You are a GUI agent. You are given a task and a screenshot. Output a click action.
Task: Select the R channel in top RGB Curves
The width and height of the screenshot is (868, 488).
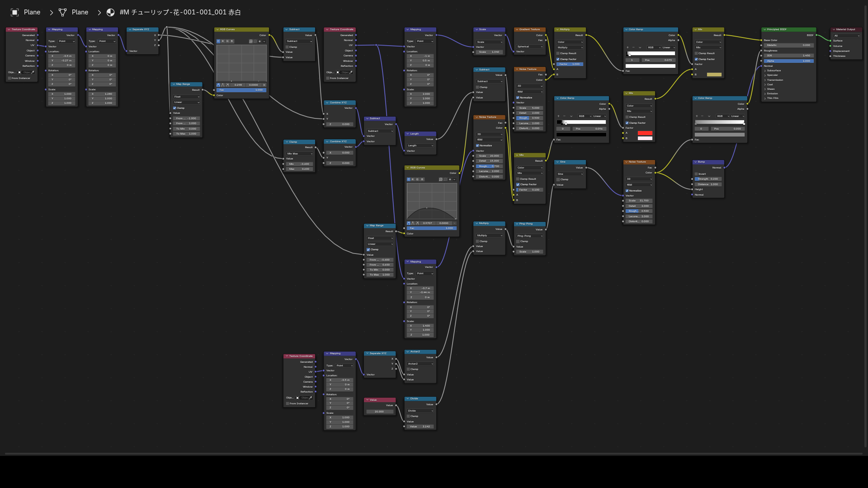(x=223, y=41)
